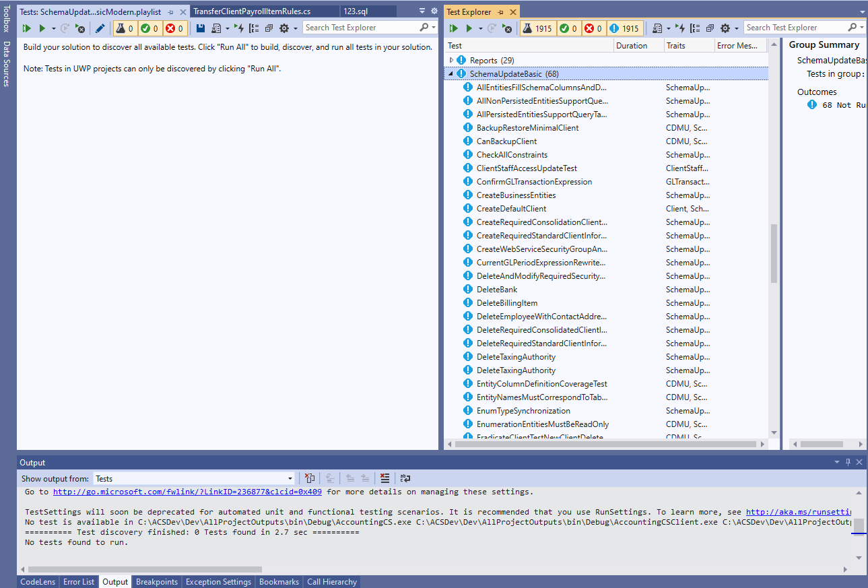Open go.microsoft.com fwlink in output
Viewport: 868px width, 588px height.
187,492
